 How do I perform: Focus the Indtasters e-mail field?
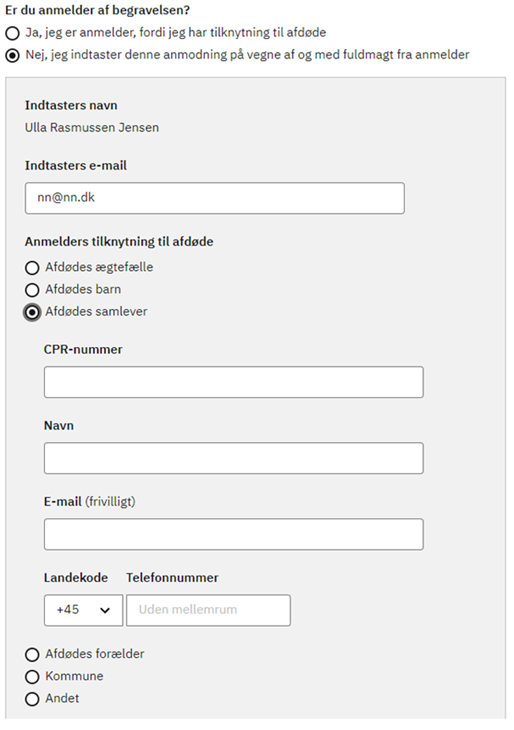tap(215, 198)
